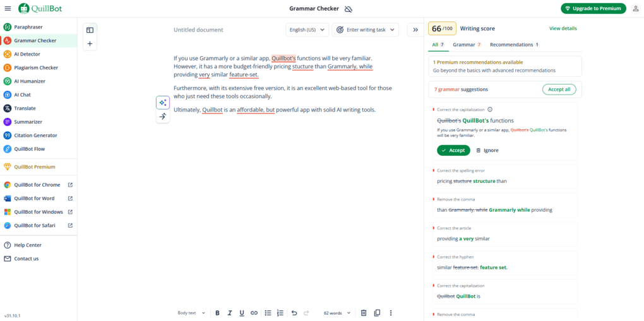Click the underlined 'affordable, but' phrase
Image resolution: width=644 pixels, height=321 pixels.
(x=256, y=110)
